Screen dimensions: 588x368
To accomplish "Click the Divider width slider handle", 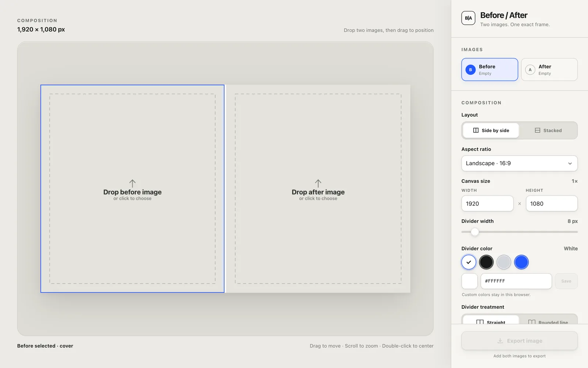I will pos(475,232).
